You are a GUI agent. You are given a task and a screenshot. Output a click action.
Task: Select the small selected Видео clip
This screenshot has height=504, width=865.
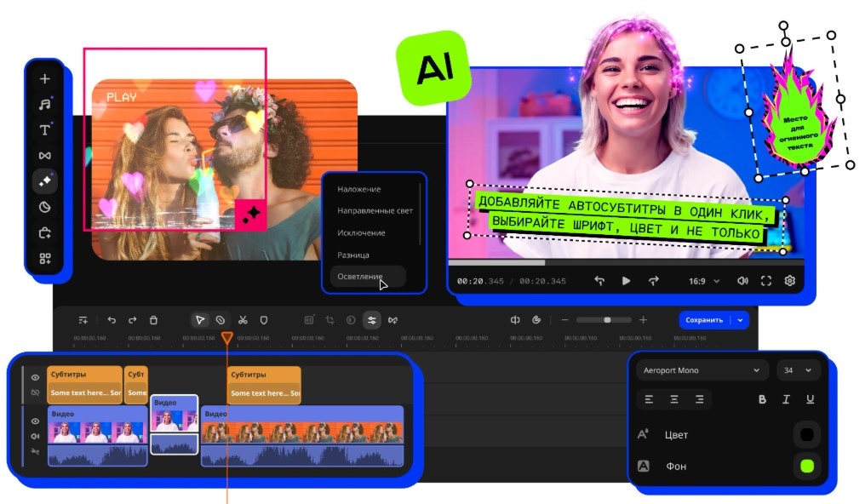click(x=175, y=424)
